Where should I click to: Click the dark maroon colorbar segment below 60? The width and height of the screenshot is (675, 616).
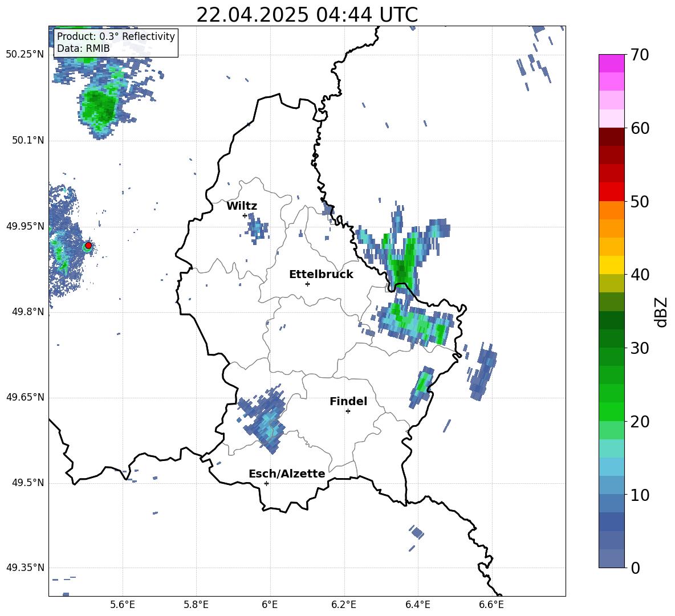(x=611, y=137)
